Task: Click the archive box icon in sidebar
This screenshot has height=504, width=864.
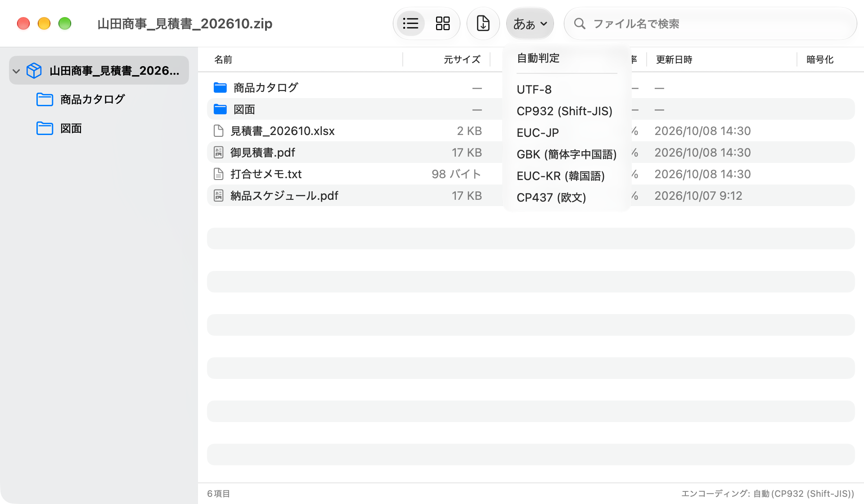Action: 34,71
